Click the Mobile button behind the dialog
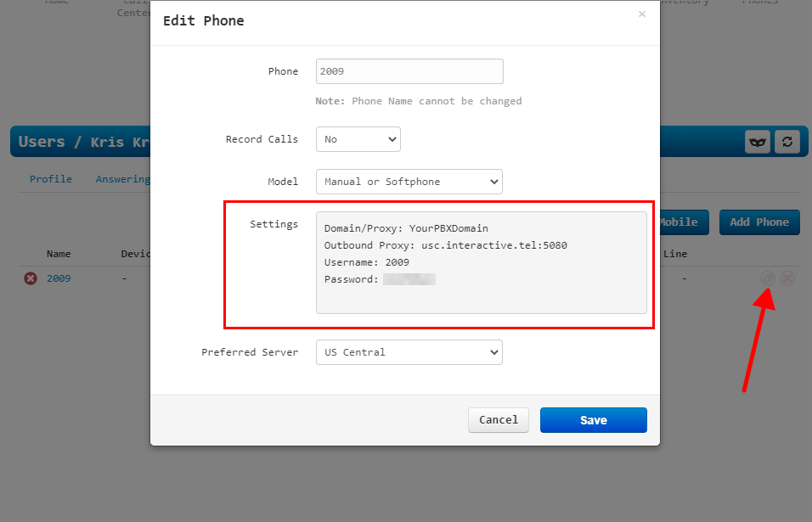Viewport: 812px width, 522px height. (x=679, y=222)
